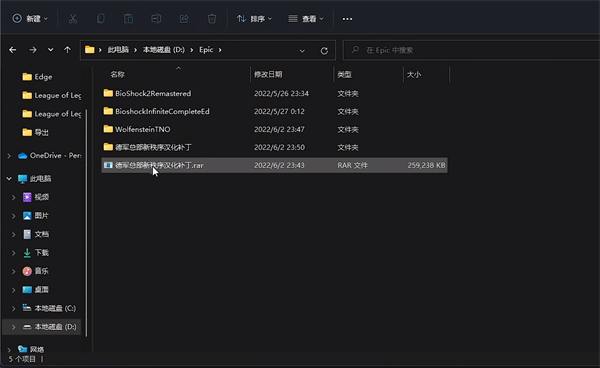Screen dimensions: 600x368
Task: Click the BioShock2Remastered folder icon
Action: click(108, 93)
